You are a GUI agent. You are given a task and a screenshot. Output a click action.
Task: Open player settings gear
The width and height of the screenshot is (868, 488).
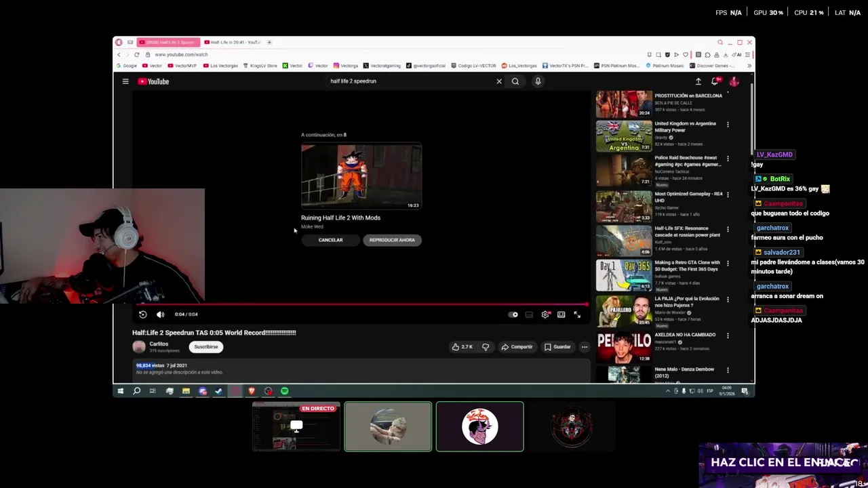point(545,314)
